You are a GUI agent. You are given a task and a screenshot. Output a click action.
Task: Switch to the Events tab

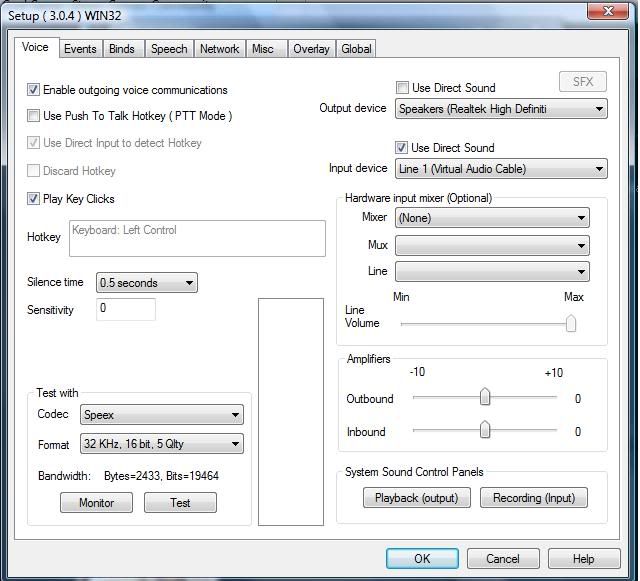tap(80, 49)
